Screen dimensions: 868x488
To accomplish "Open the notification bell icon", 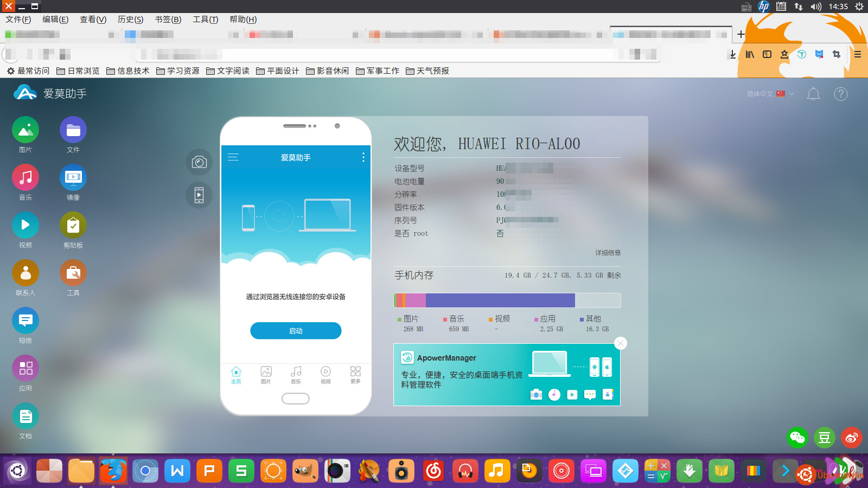I will tap(813, 94).
